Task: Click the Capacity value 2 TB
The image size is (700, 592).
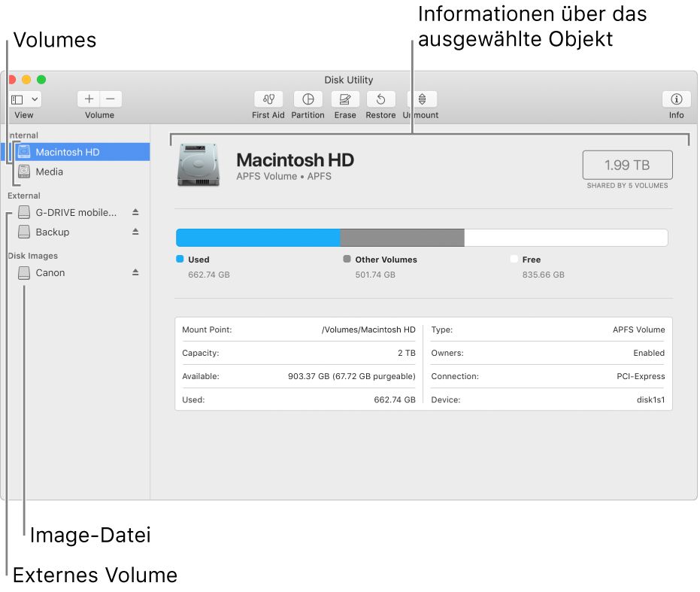Action: 407,353
